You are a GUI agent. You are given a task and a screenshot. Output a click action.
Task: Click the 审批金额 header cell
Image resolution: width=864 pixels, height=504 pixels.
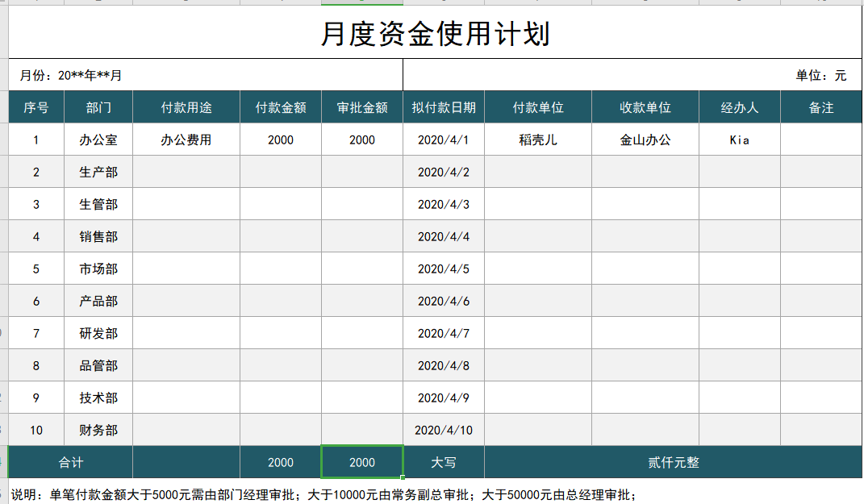361,106
